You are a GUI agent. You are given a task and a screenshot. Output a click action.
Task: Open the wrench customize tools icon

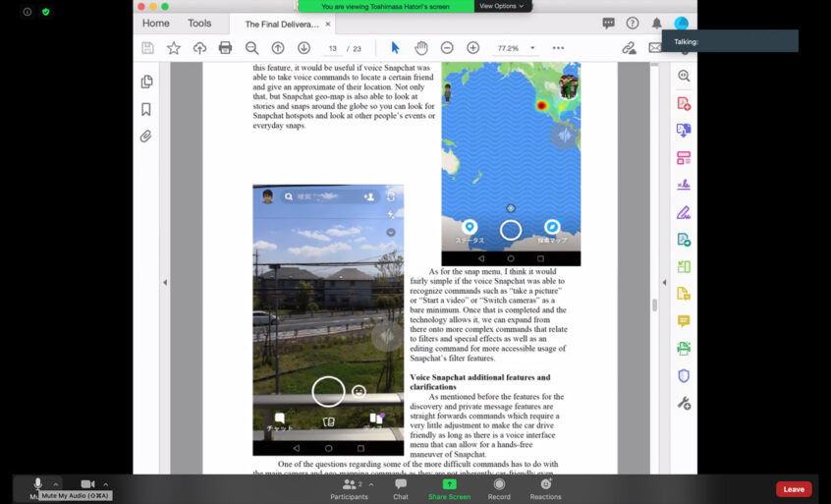(684, 404)
